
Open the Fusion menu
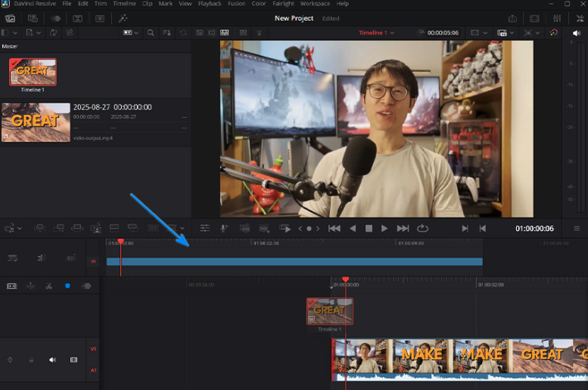(x=237, y=4)
